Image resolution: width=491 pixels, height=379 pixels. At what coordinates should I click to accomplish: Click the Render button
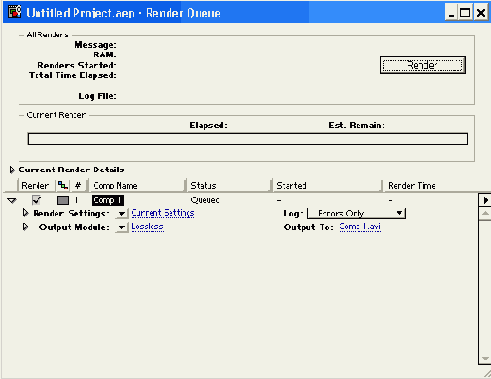pyautogui.click(x=423, y=65)
